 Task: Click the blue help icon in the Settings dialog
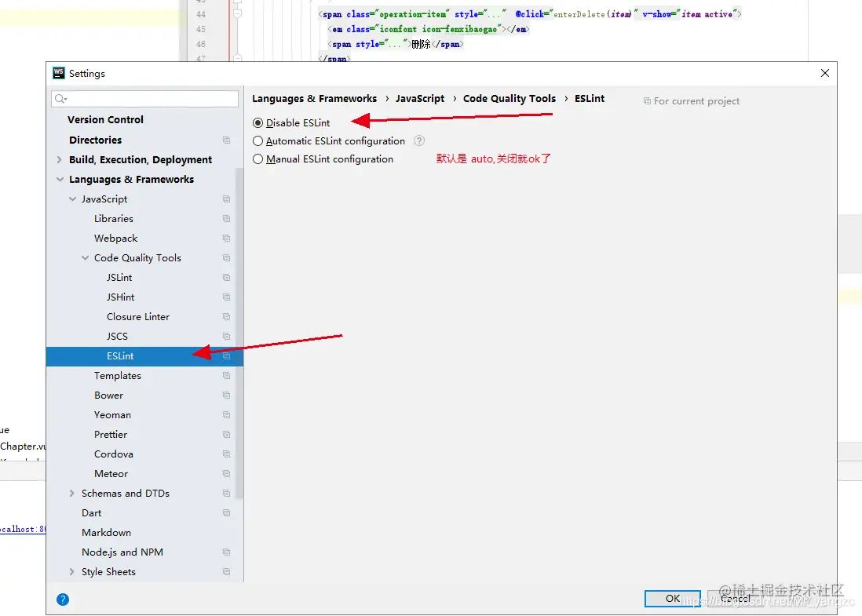pyautogui.click(x=63, y=600)
